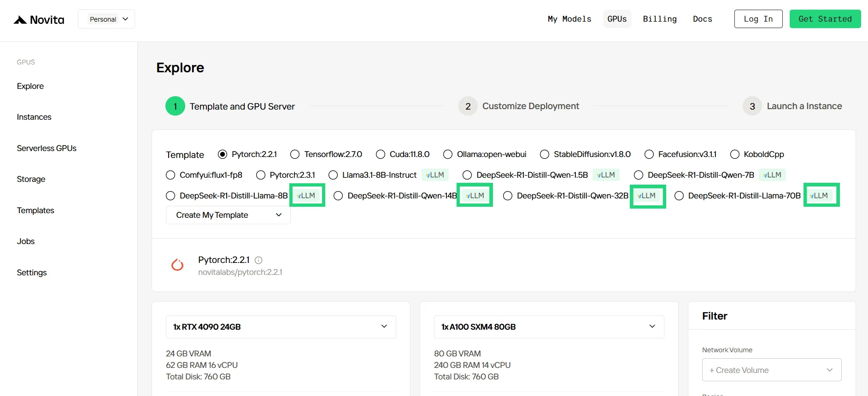868x396 pixels.
Task: Click the vLLM badge beside DeepSeek-R1-Distill-Qwen-1.5B
Action: coord(606,175)
